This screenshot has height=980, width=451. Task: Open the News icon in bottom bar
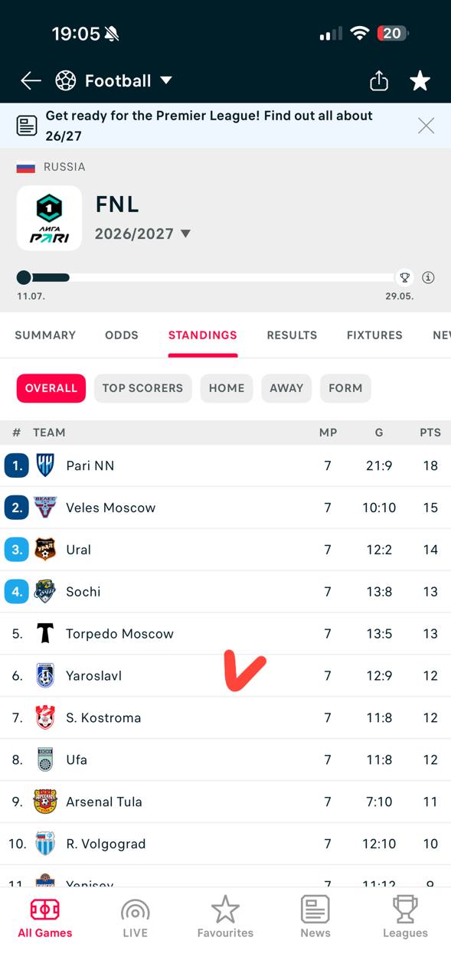tap(315, 910)
